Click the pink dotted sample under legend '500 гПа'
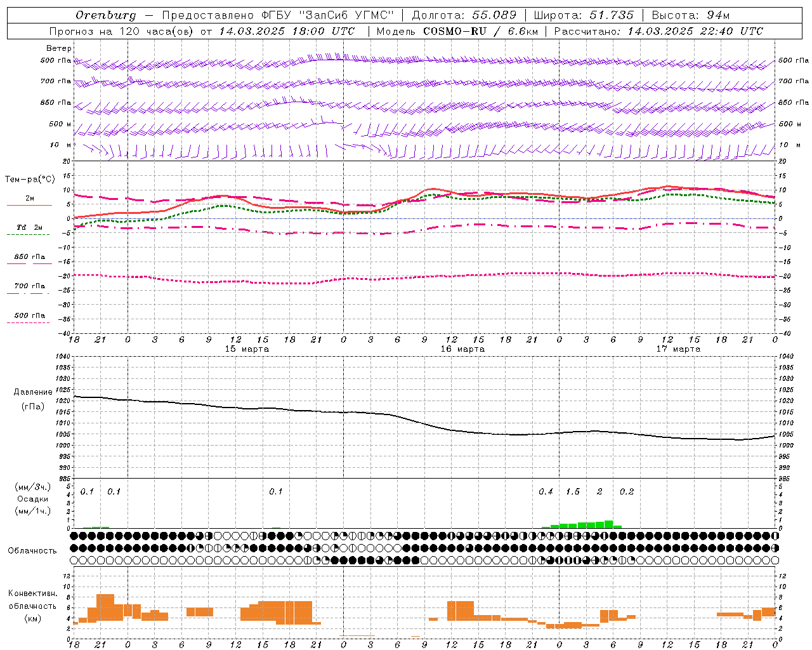 28,323
